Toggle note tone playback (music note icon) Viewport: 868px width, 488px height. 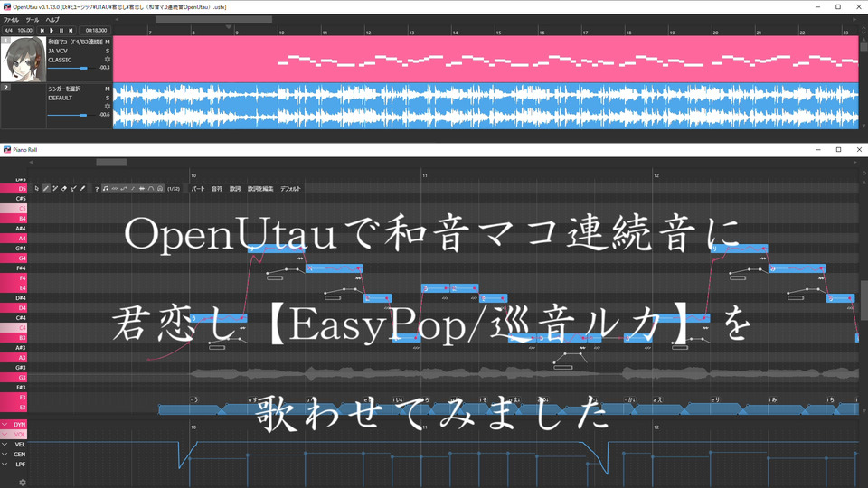tap(105, 189)
